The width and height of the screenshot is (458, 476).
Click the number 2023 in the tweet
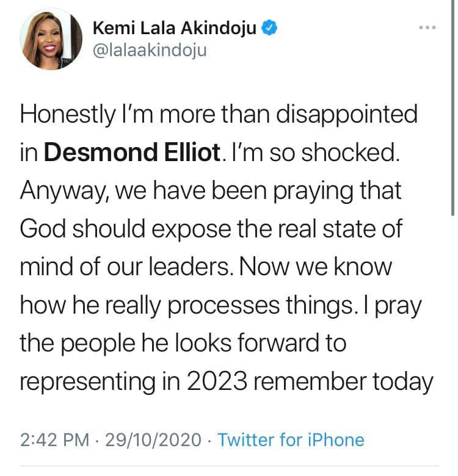coord(217,381)
